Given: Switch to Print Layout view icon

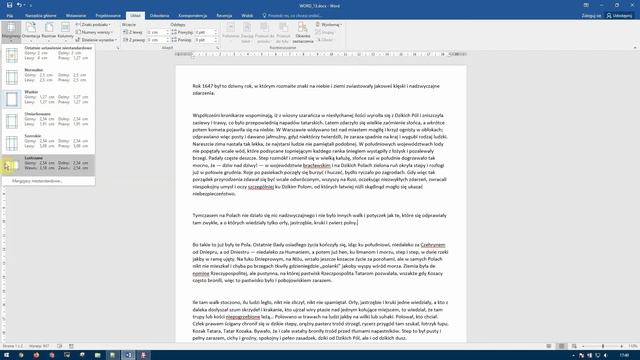Looking at the screenshot, I should [x=562, y=346].
